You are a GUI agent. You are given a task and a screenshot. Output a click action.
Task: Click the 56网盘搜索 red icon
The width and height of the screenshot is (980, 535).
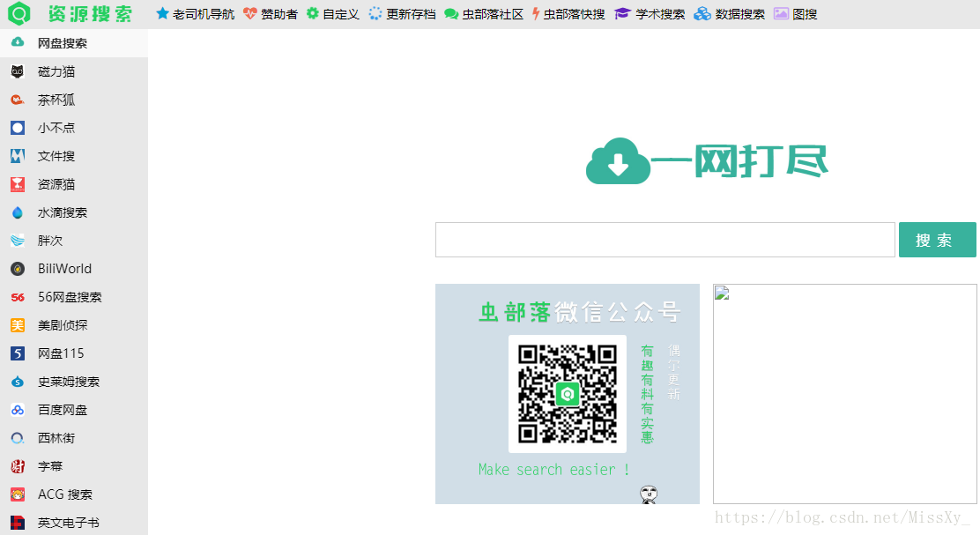pos(18,297)
